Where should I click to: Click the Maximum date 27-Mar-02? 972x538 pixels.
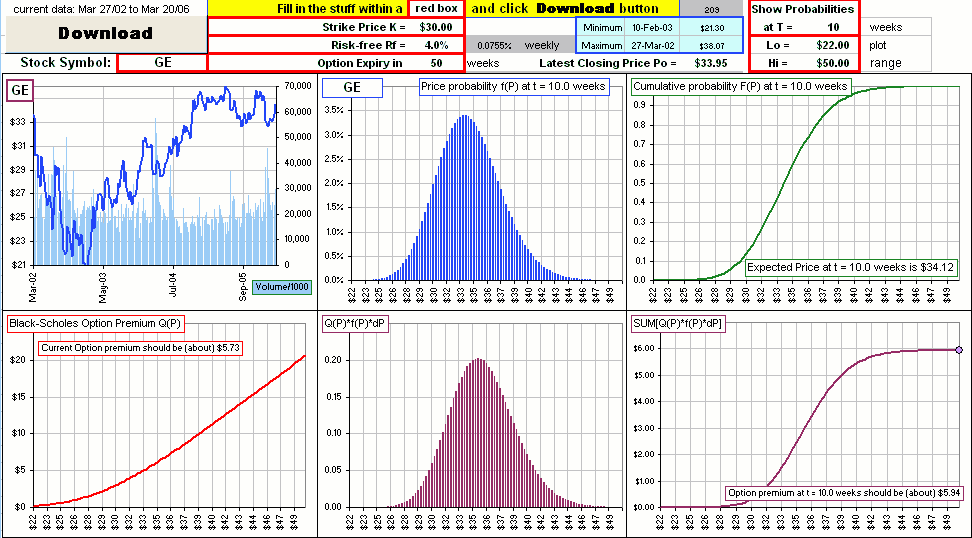point(651,45)
